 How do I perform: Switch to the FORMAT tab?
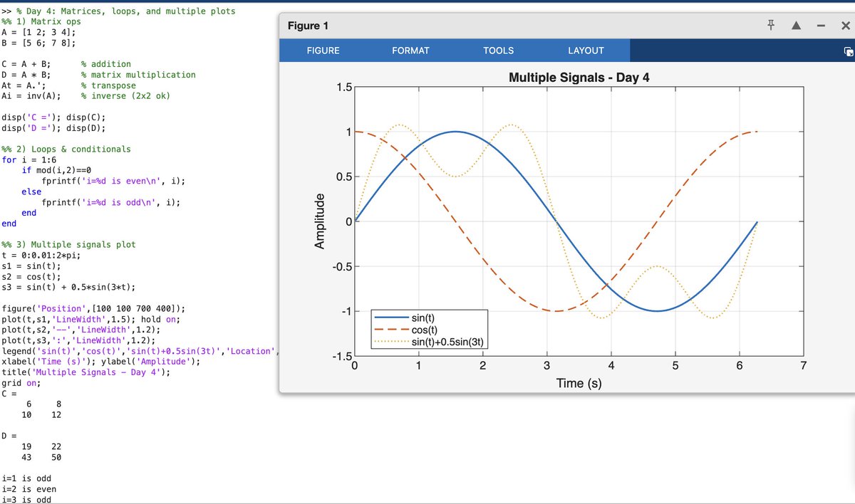[x=410, y=51]
